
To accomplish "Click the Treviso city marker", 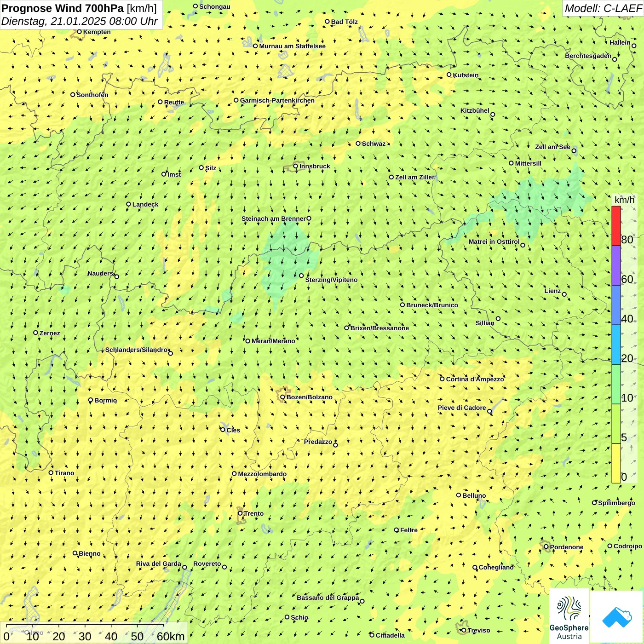I will [x=464, y=630].
